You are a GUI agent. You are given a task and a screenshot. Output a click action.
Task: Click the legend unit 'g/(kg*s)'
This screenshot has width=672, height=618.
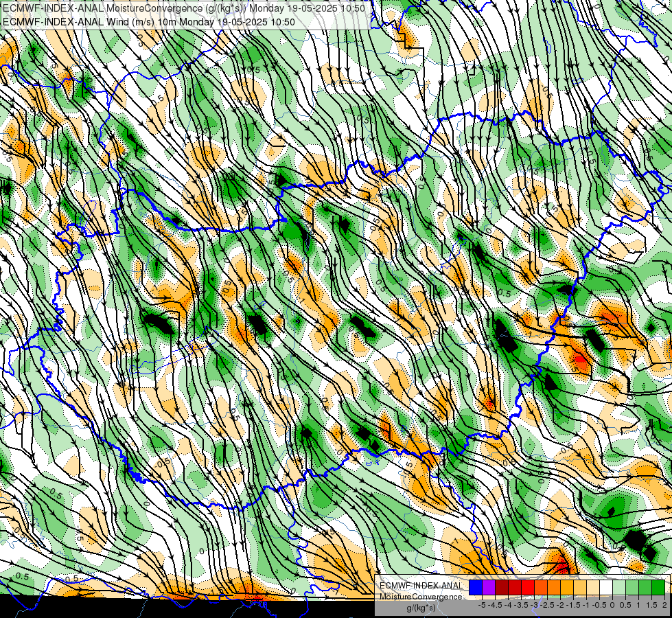(421, 608)
